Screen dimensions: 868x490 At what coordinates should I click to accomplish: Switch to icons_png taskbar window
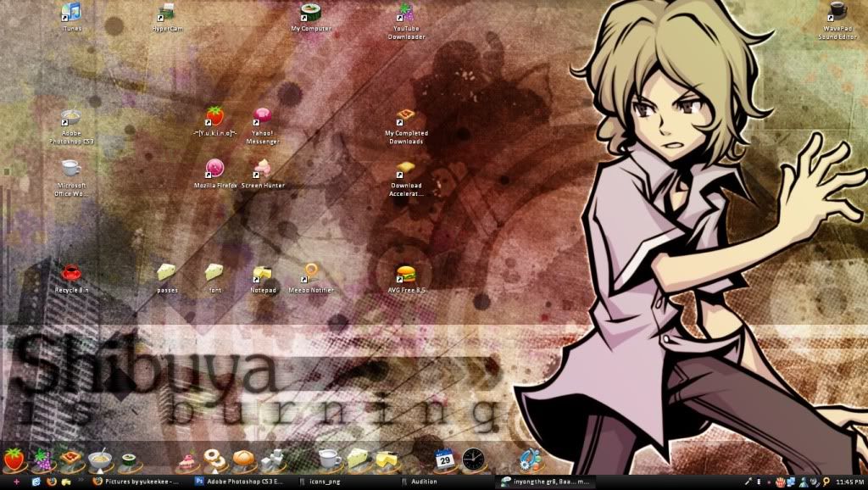(x=342, y=482)
